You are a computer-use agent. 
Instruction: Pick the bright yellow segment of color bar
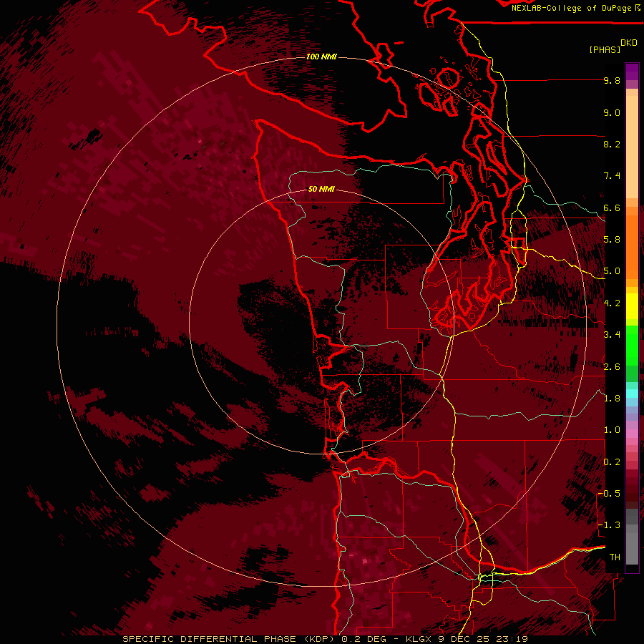tap(632, 306)
